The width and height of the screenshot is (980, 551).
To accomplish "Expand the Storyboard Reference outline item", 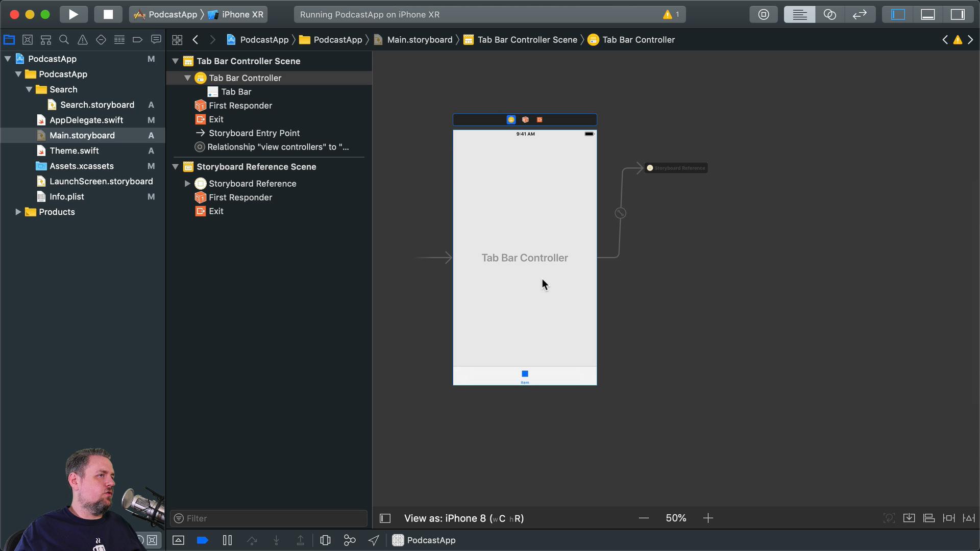I will [187, 184].
